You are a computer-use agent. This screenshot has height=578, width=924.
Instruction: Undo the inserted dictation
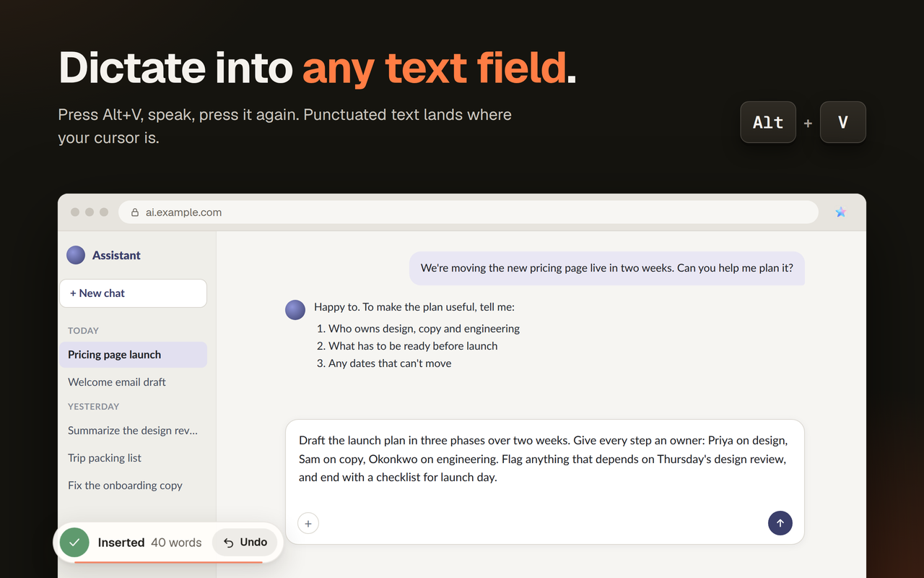pos(245,543)
